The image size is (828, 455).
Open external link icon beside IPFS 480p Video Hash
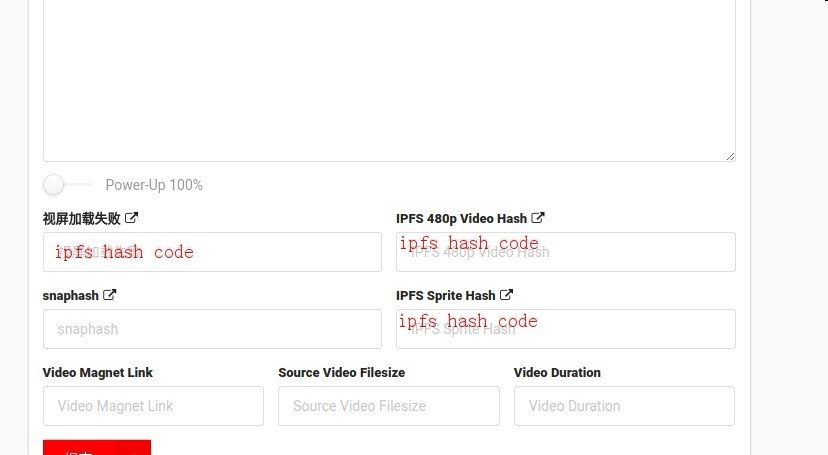[x=538, y=217]
